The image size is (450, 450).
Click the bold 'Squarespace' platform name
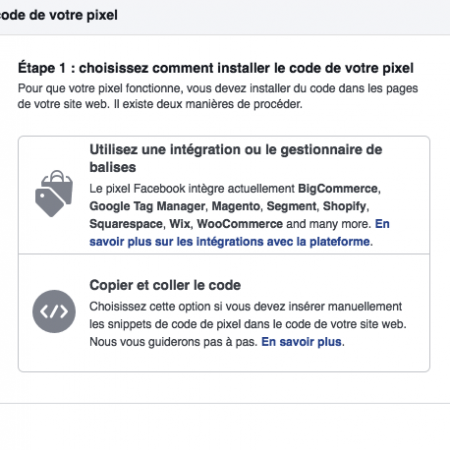click(x=126, y=224)
